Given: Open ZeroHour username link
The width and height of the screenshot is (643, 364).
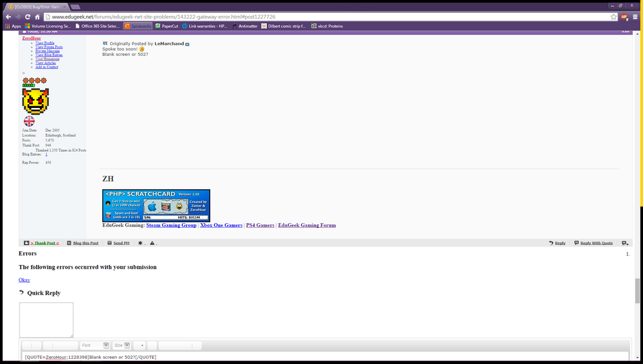Looking at the screenshot, I should point(32,38).
